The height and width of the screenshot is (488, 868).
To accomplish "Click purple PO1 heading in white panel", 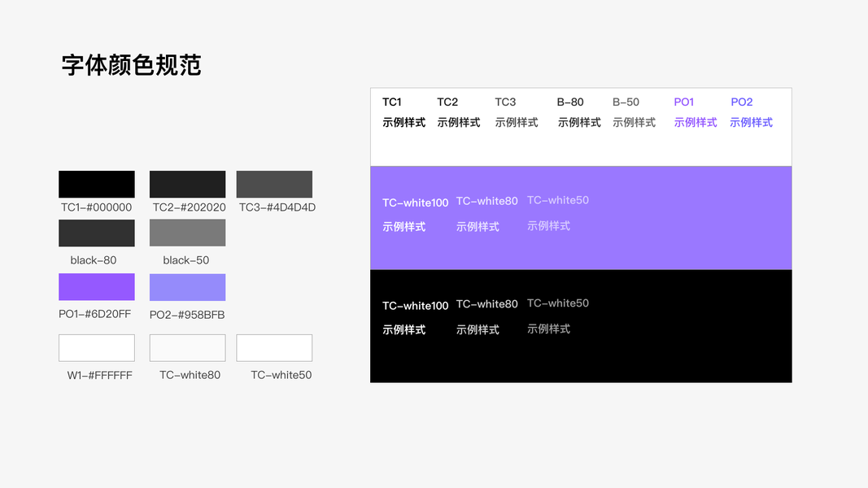I will 683,102.
